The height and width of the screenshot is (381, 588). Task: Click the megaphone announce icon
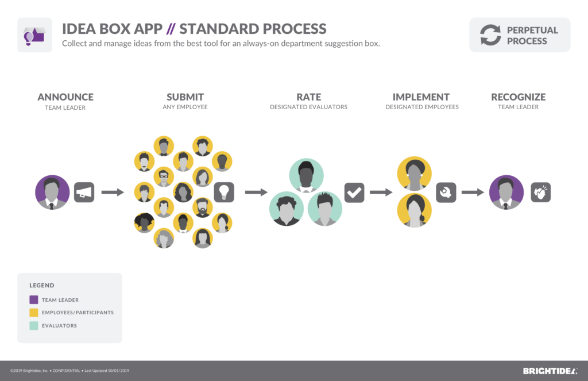(84, 193)
